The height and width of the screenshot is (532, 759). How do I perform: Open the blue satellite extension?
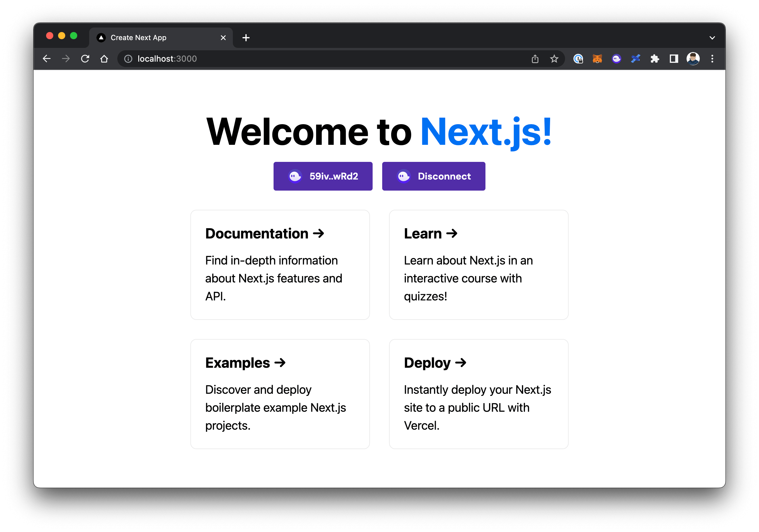635,59
